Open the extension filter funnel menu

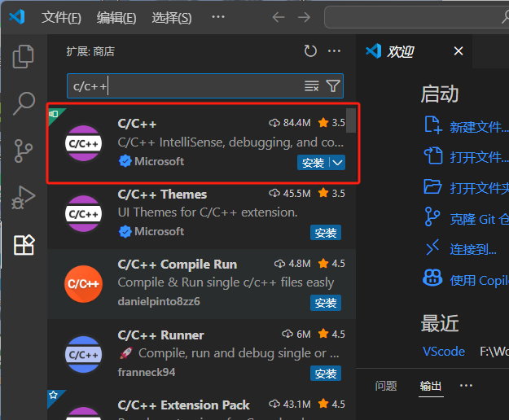[x=333, y=86]
